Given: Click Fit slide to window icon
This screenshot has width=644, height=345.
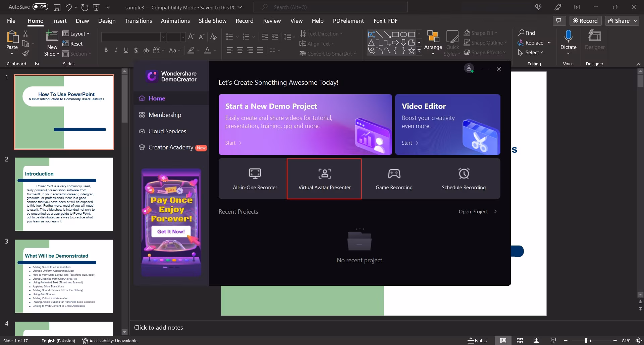Looking at the screenshot, I should 639,341.
